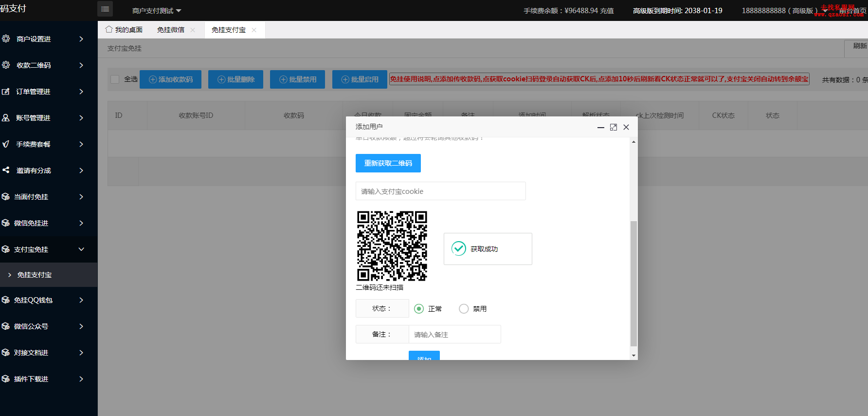
Task: Click the cube icon beside 微信公众号
Action: [x=6, y=326]
